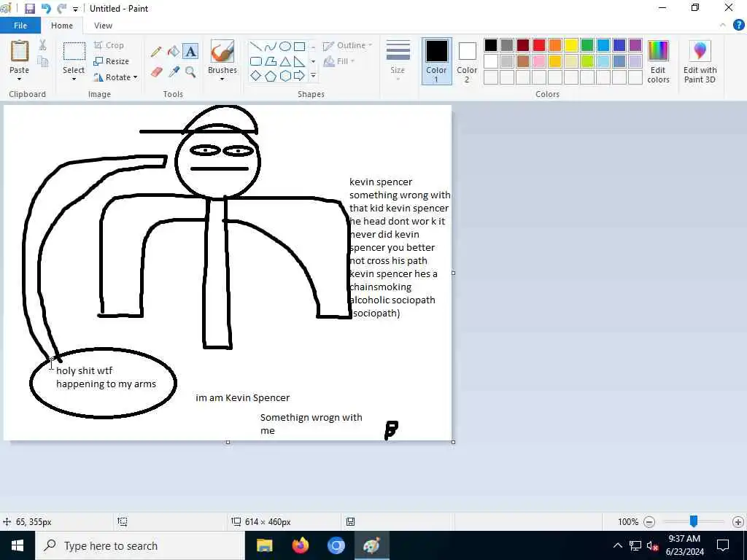
Task: Pick the yellow color swatch
Action: click(x=571, y=45)
